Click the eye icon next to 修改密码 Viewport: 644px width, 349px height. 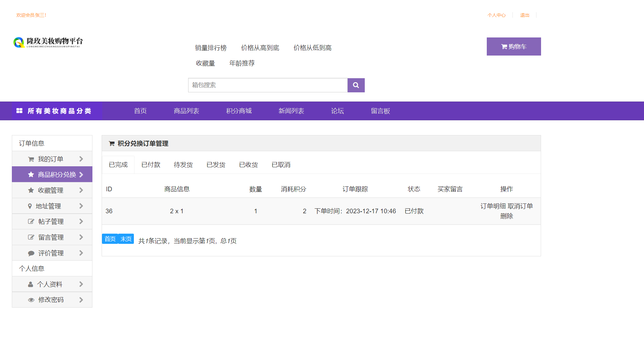click(x=31, y=300)
